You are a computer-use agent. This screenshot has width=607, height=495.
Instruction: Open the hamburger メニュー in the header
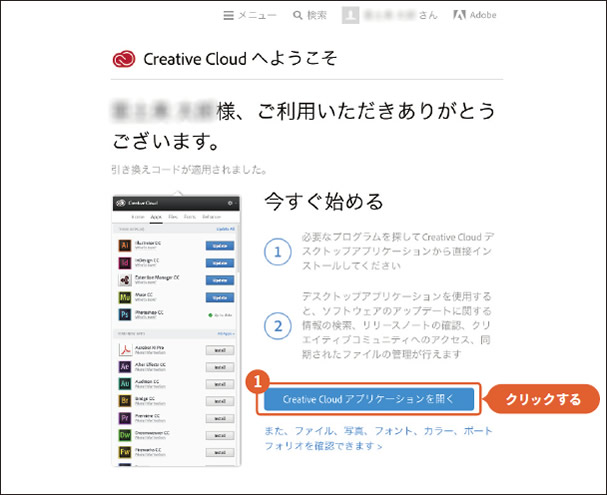(250, 15)
